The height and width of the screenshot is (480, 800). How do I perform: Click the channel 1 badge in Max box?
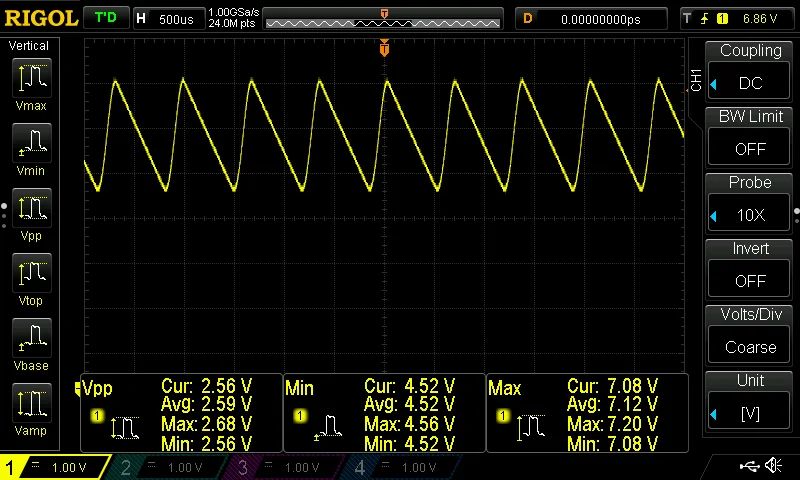503,416
